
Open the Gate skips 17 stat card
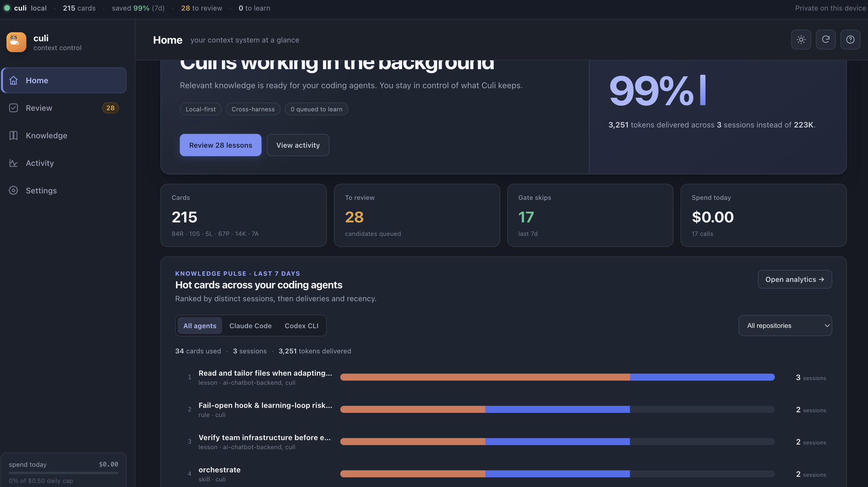coord(590,215)
